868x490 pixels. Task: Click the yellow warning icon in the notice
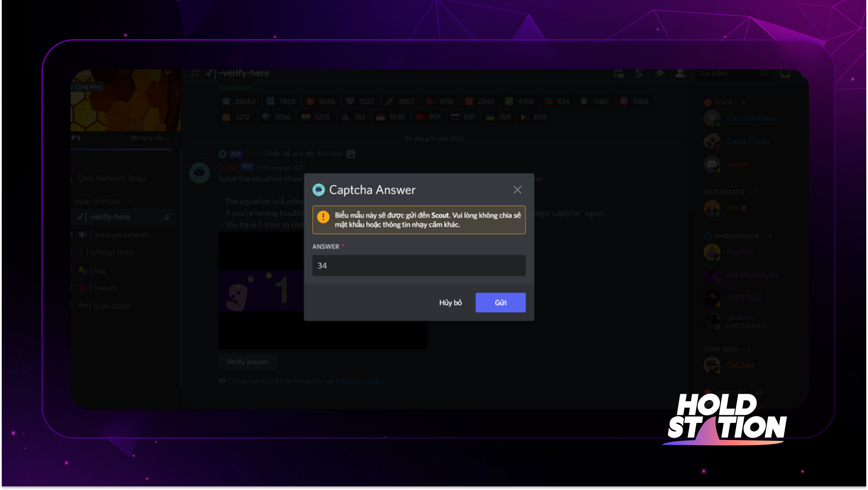coord(323,218)
